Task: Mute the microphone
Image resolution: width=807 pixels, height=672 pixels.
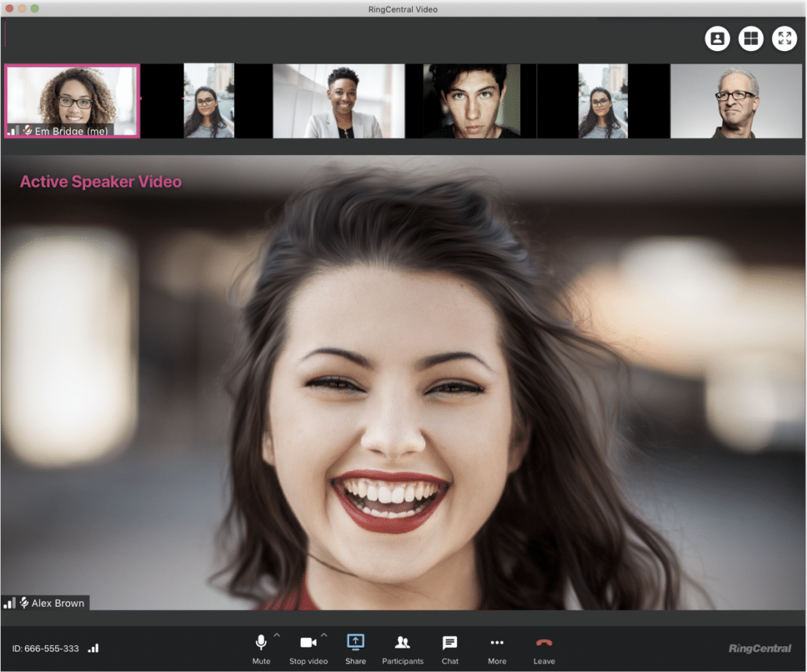Action: 261,643
